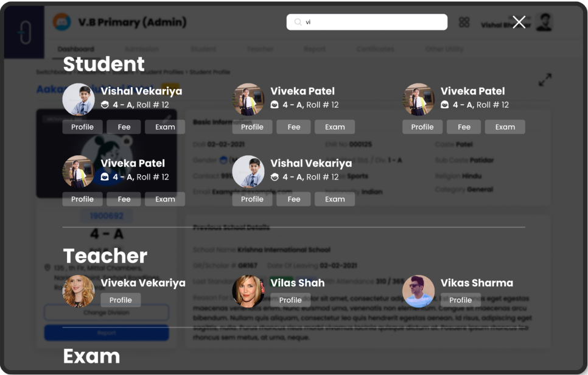Open teacher Viveka Vekariya's Profile

pos(121,300)
